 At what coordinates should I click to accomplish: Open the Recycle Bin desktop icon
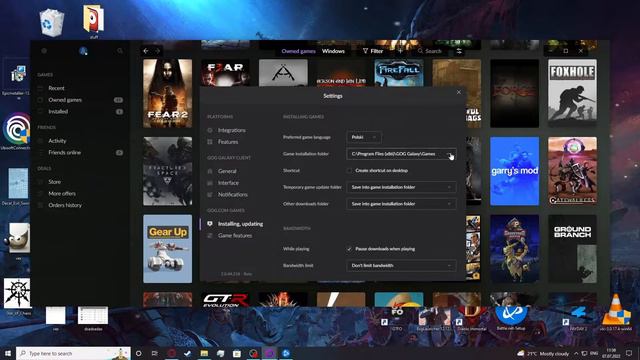click(52, 23)
